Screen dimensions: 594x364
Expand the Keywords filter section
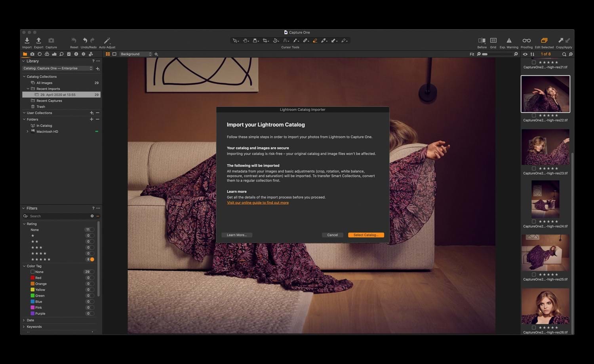click(34, 326)
